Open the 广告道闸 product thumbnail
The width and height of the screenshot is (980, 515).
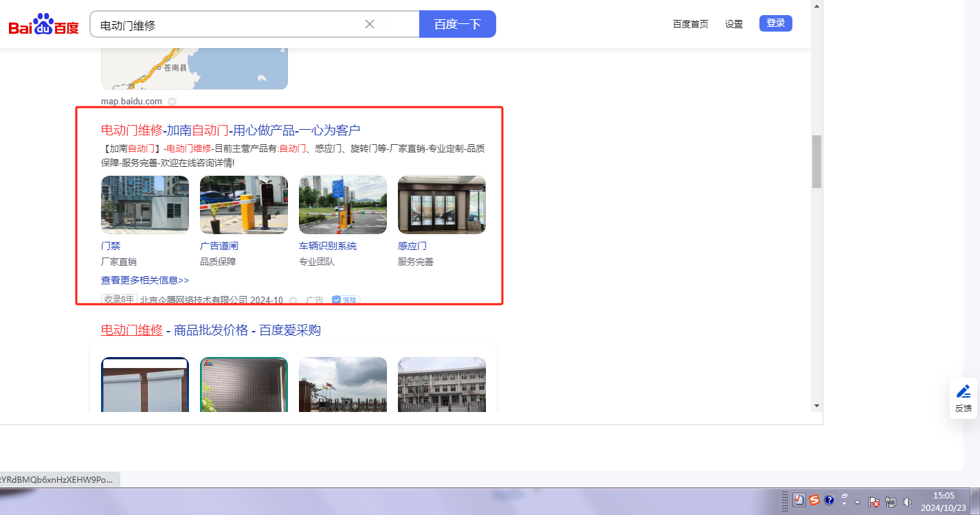tap(244, 205)
